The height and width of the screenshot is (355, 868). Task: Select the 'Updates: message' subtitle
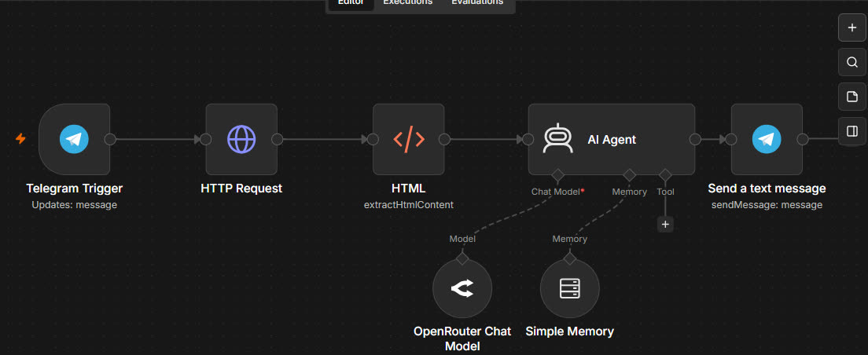[x=74, y=205]
